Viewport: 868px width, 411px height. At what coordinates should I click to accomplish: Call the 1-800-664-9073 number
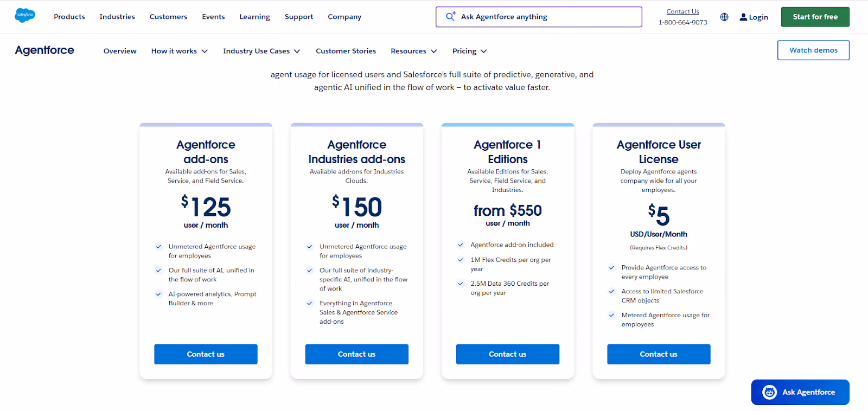coord(682,23)
